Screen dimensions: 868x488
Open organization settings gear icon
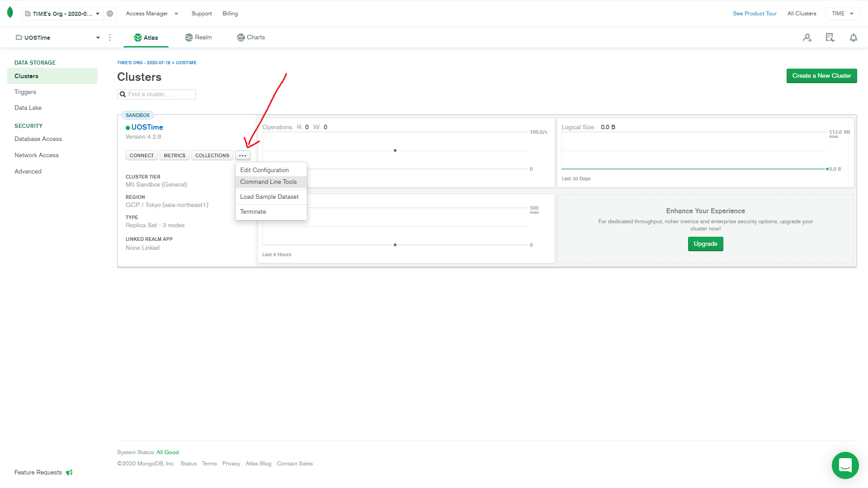coord(110,14)
